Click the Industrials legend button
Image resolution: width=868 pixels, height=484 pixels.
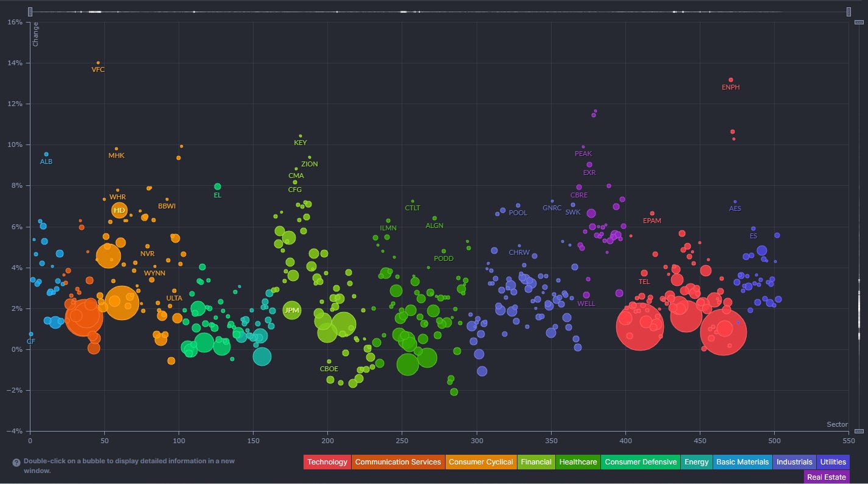coord(794,462)
